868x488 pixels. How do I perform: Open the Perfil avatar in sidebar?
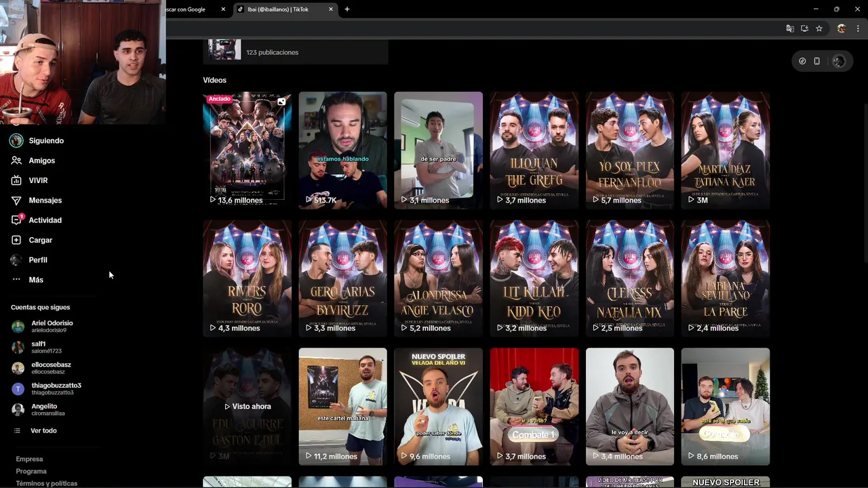click(x=16, y=260)
